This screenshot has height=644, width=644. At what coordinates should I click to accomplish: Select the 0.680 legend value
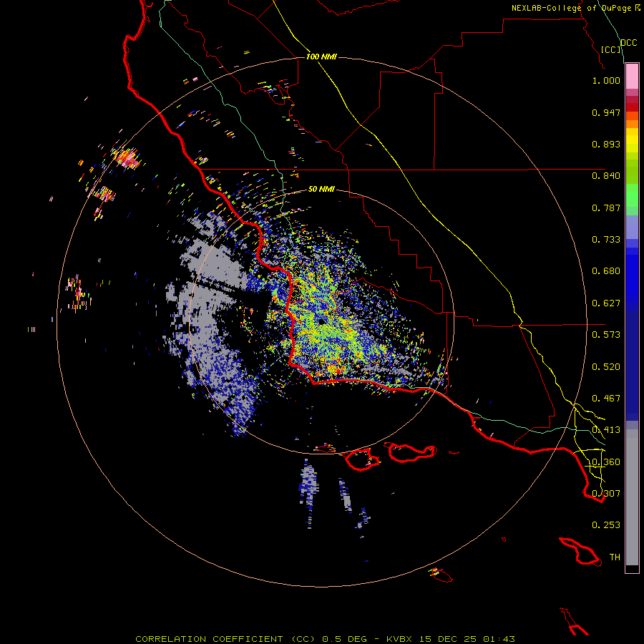606,271
